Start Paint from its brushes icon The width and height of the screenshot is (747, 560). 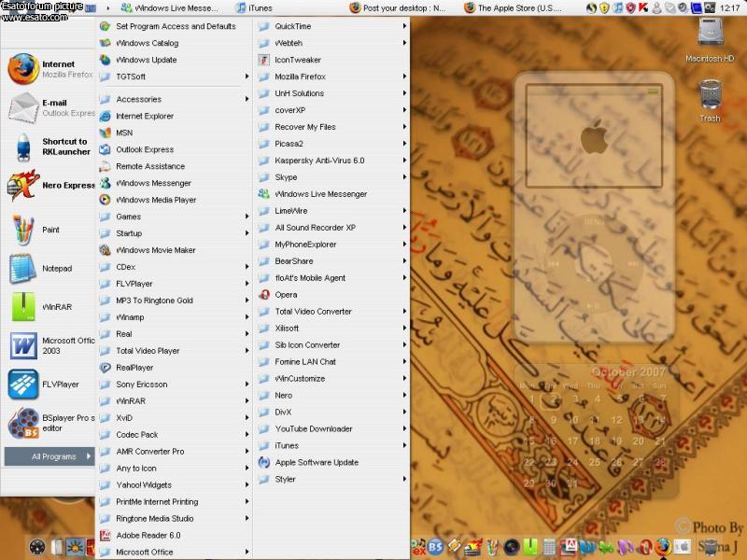point(22,230)
